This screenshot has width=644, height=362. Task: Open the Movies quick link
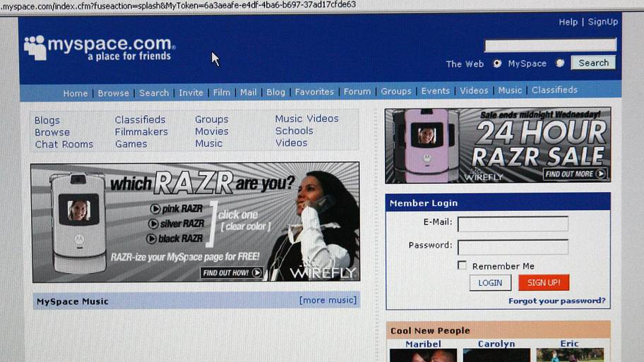pyautogui.click(x=212, y=131)
